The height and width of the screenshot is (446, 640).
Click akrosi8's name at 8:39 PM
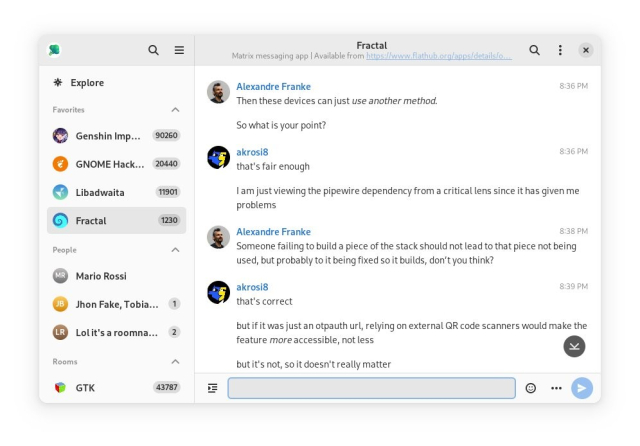252,287
